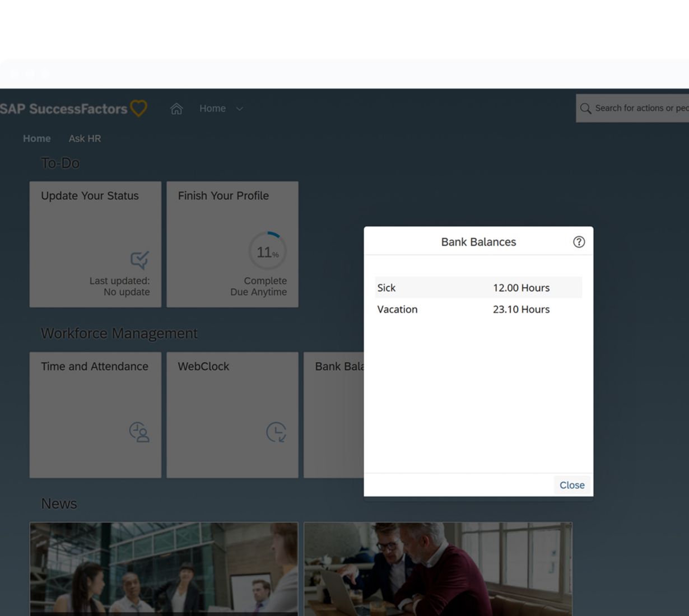This screenshot has height=616, width=689.
Task: Select the Vacation balance row
Action: (478, 309)
